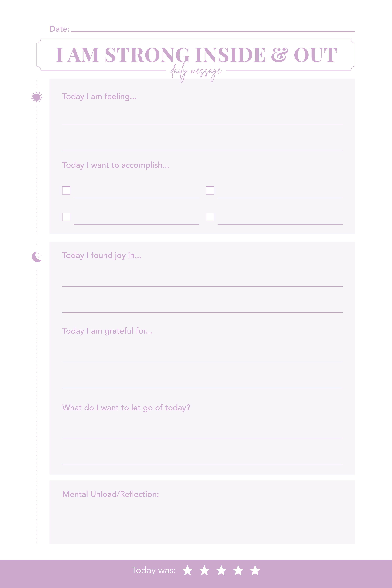Image resolution: width=392 pixels, height=588 pixels.
Task: Select the fourth star rating
Action: click(238, 570)
